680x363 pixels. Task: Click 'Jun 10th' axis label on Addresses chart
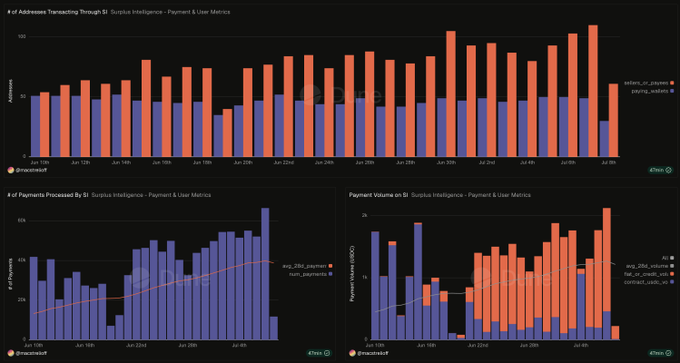(39, 162)
